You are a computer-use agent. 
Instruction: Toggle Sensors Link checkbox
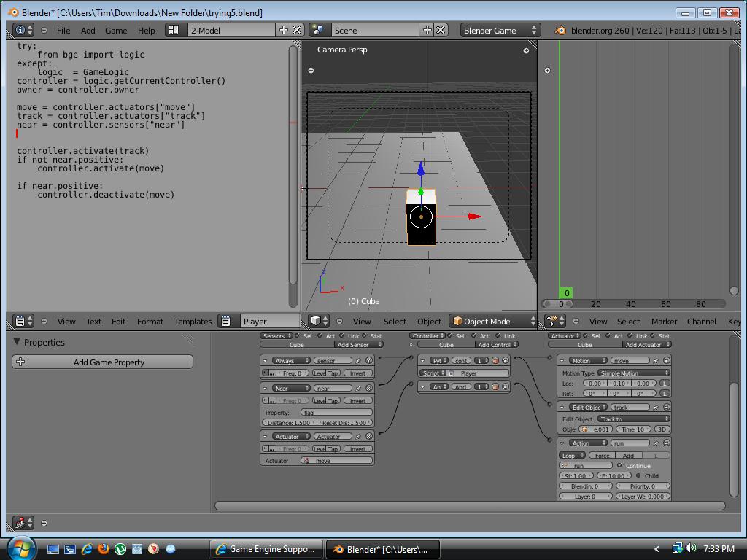[x=342, y=335]
